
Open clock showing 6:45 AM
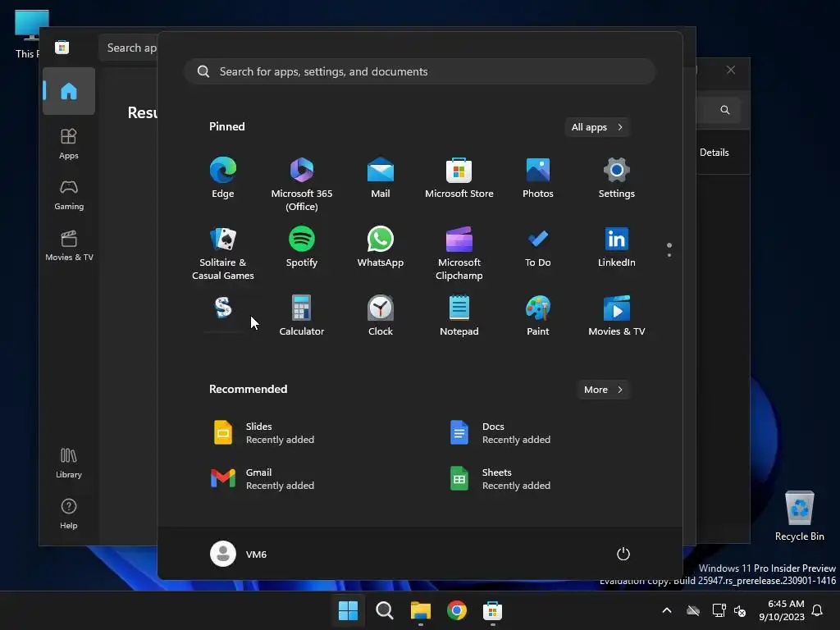coord(782,610)
